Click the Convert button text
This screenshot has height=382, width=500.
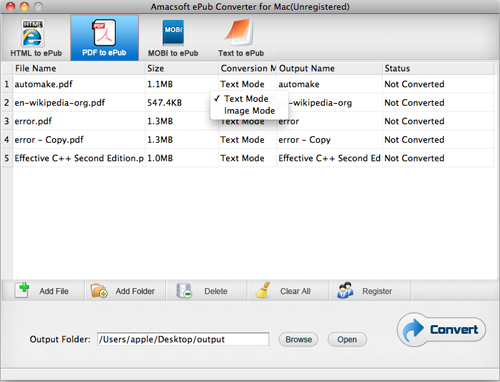[x=454, y=330]
